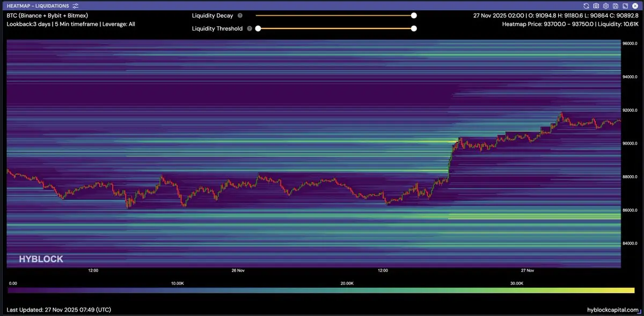The width and height of the screenshot is (644, 316).
Task: Click the 27 Nov time axis label
Action: (x=528, y=270)
